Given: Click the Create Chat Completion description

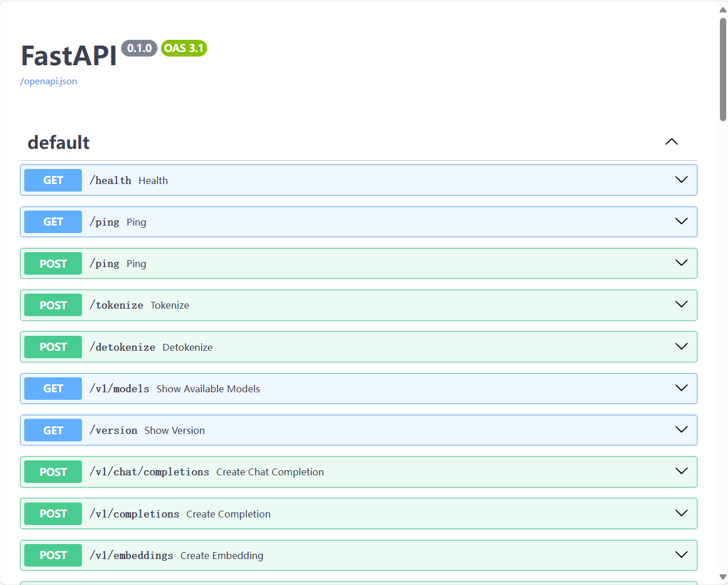Looking at the screenshot, I should (x=270, y=472).
